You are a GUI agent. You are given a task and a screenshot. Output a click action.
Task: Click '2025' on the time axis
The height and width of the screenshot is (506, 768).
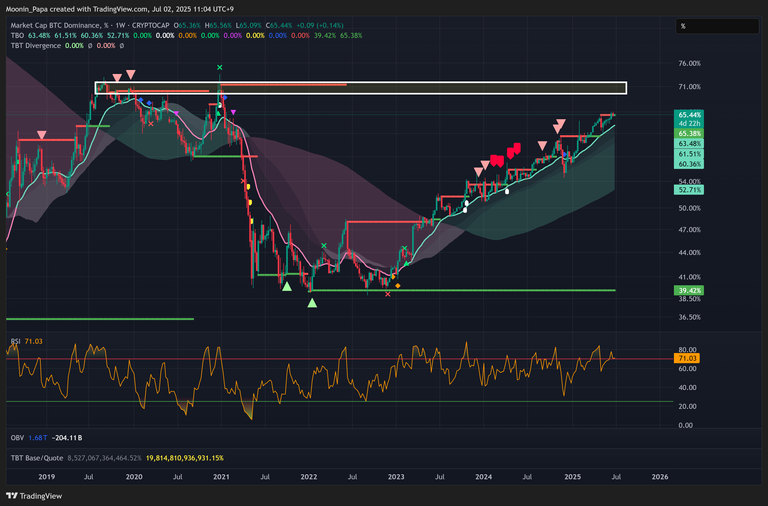(x=573, y=477)
